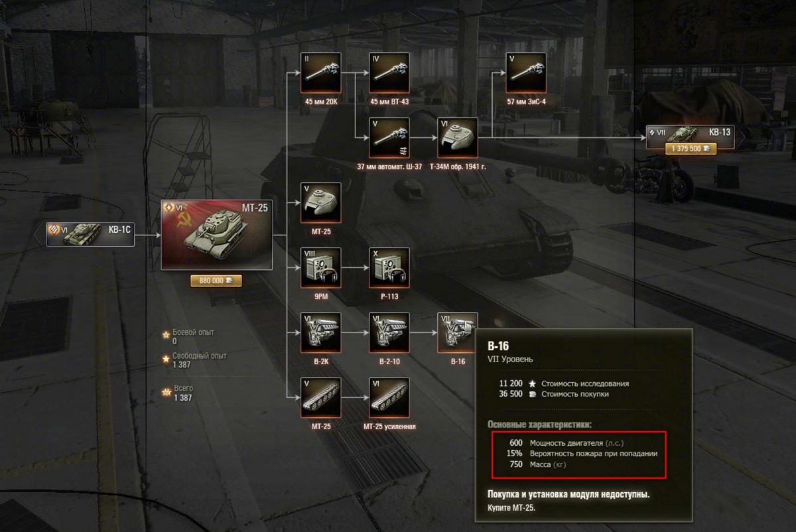Screen dimensions: 796x532
Task: Select the 45 мм 20К gun module
Action: [321, 73]
